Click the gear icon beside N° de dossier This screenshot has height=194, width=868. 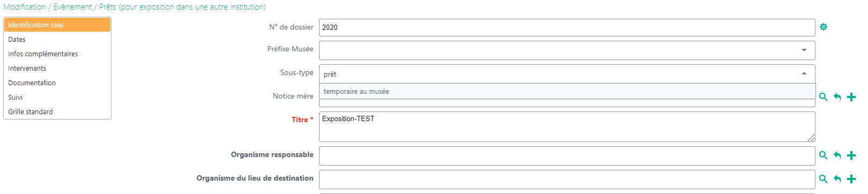[824, 27]
